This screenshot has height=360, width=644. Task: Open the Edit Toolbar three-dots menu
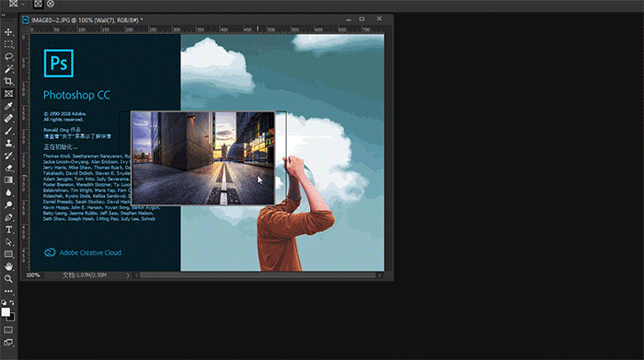[x=8, y=291]
